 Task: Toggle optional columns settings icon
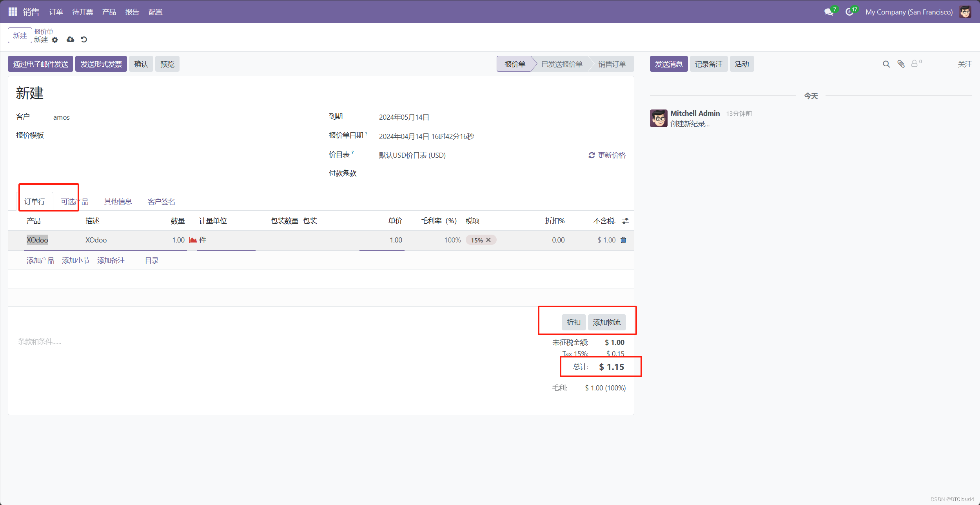(625, 221)
